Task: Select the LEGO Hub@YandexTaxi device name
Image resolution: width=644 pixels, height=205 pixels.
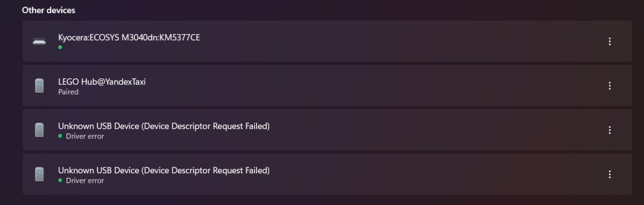Action: (102, 81)
